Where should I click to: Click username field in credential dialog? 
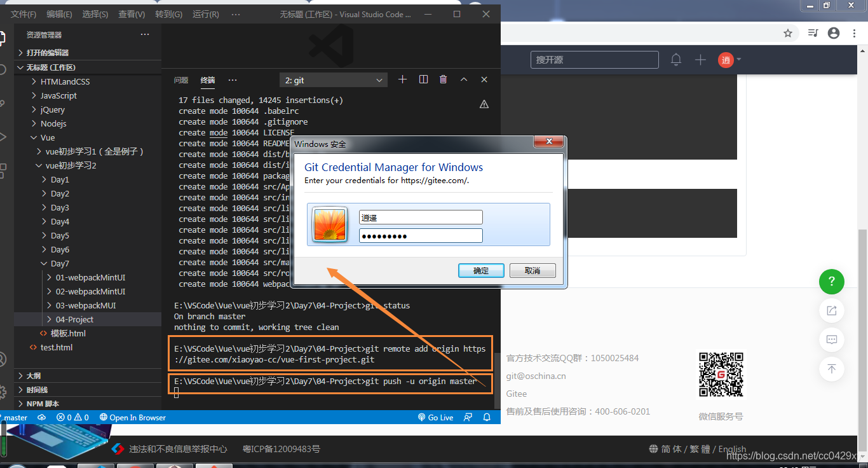[x=421, y=217]
